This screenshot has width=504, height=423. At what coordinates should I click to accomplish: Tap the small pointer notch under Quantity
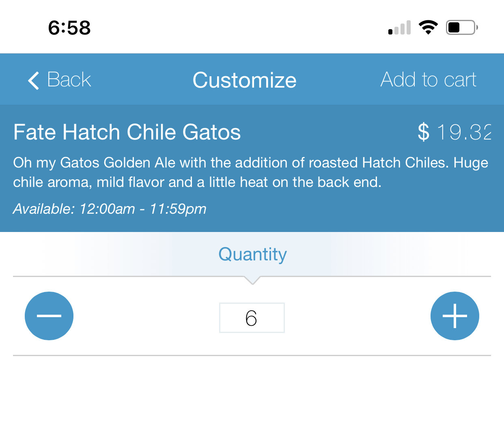point(252,280)
